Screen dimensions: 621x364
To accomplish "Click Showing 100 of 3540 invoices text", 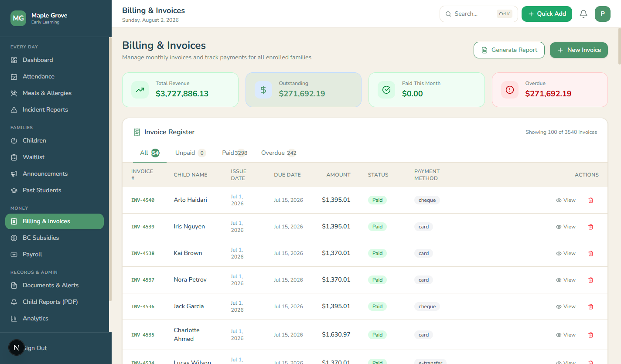I will (561, 133).
